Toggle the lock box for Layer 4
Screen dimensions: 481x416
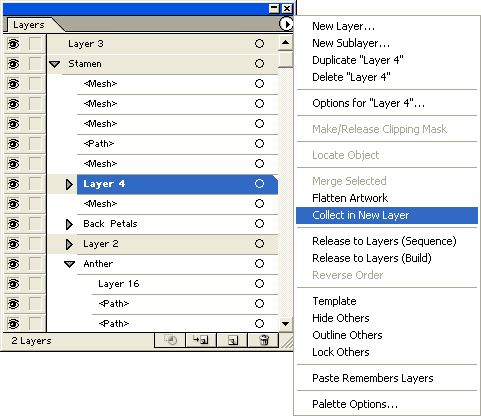[x=35, y=184]
